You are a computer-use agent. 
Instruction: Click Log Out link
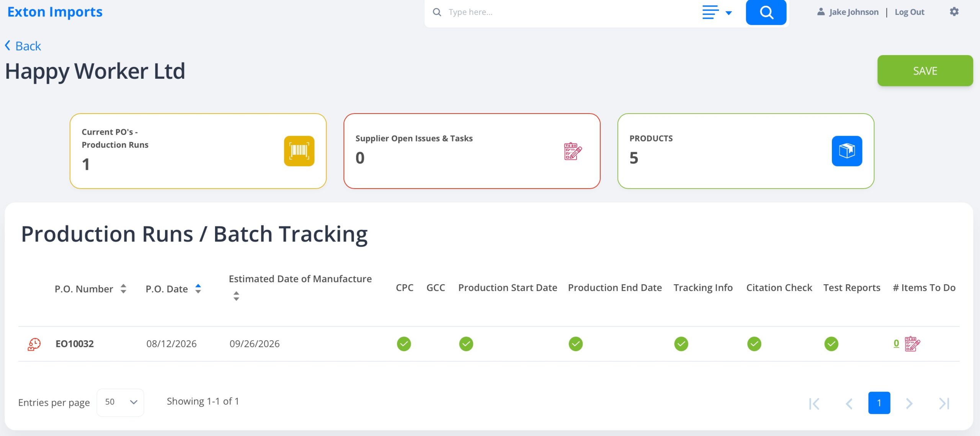coord(909,12)
